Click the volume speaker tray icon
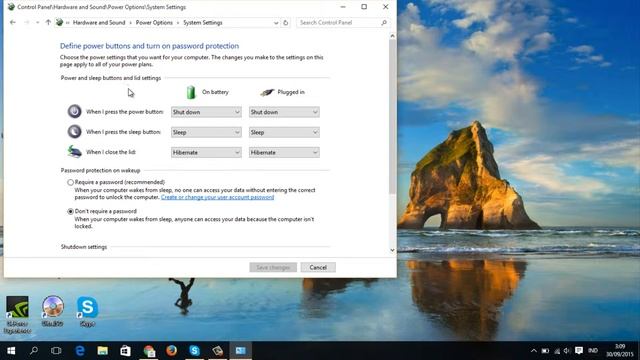 click(567, 351)
